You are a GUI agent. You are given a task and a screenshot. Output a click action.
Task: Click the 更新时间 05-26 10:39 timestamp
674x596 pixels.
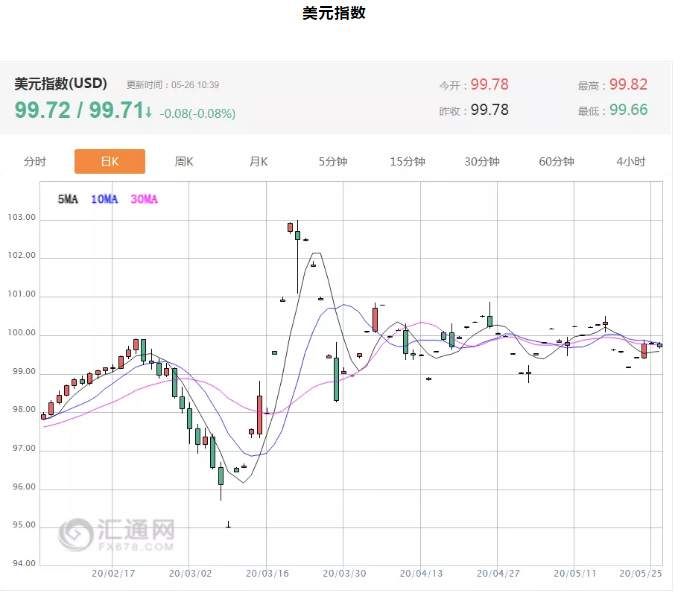pos(173,85)
